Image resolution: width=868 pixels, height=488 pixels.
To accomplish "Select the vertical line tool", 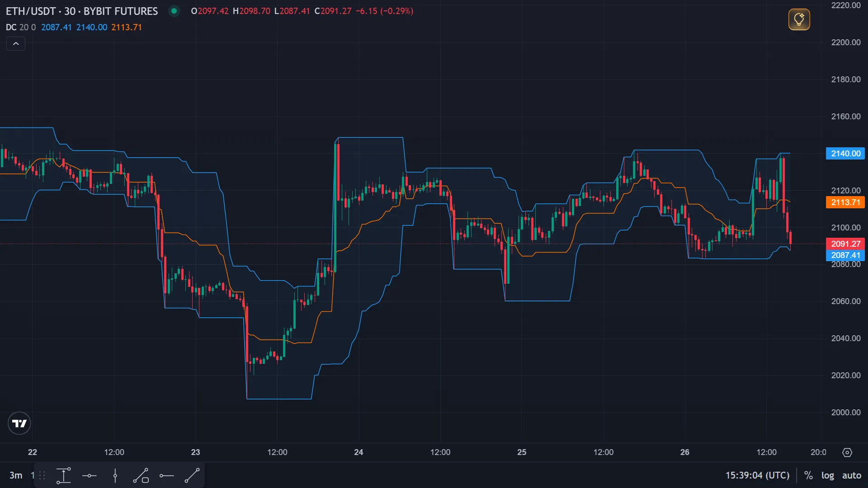I will (x=115, y=475).
